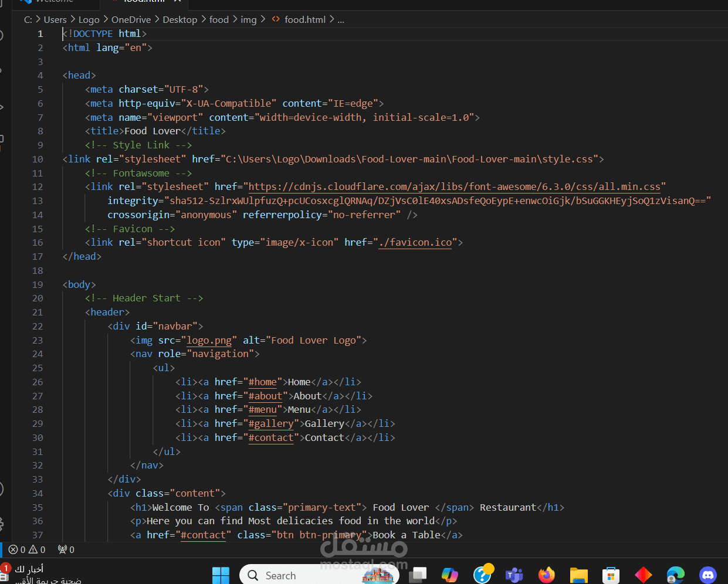Screen dimensions: 728x584
Task: Open Task View from the taskbar
Action: [x=418, y=575]
